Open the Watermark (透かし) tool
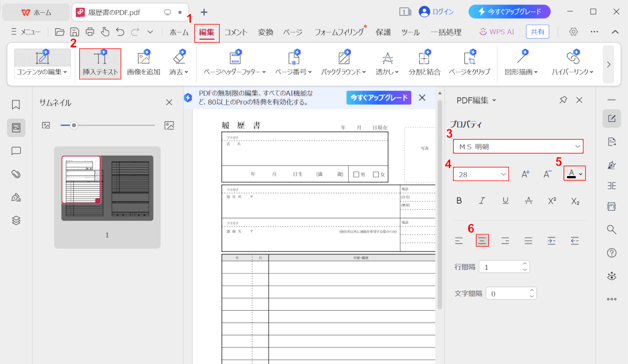 [x=387, y=64]
